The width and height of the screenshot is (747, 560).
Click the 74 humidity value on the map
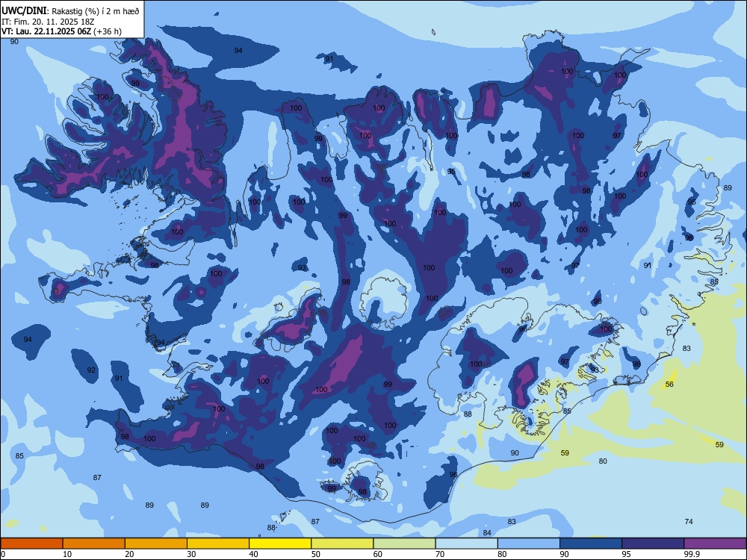coord(689,521)
